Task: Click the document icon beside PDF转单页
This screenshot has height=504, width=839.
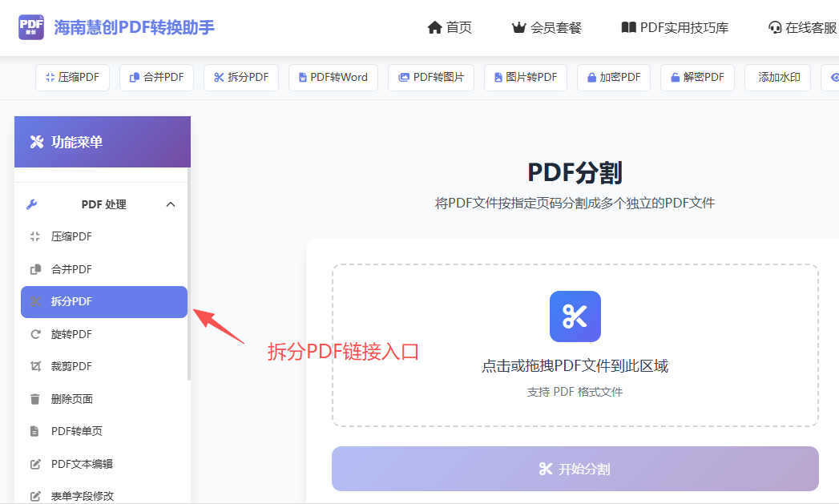Action: pos(34,431)
